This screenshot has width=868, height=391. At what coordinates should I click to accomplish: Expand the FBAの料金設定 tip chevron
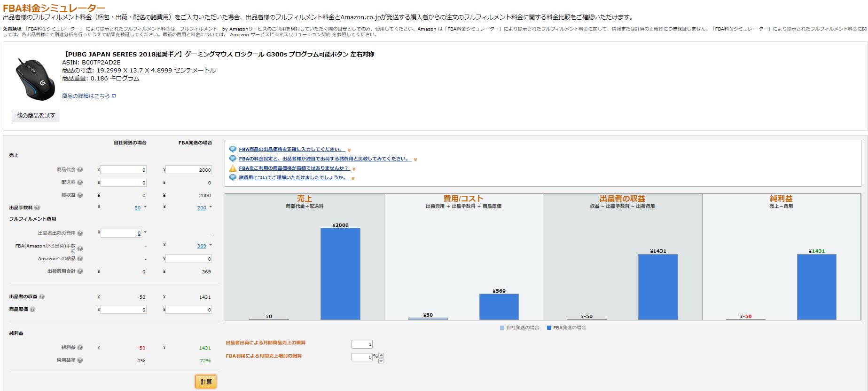[415, 160]
